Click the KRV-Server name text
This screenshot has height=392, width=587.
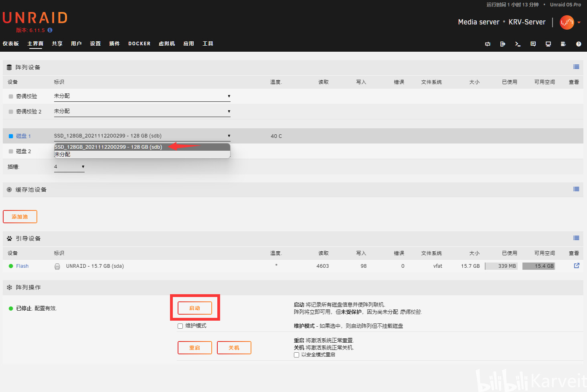pos(527,22)
